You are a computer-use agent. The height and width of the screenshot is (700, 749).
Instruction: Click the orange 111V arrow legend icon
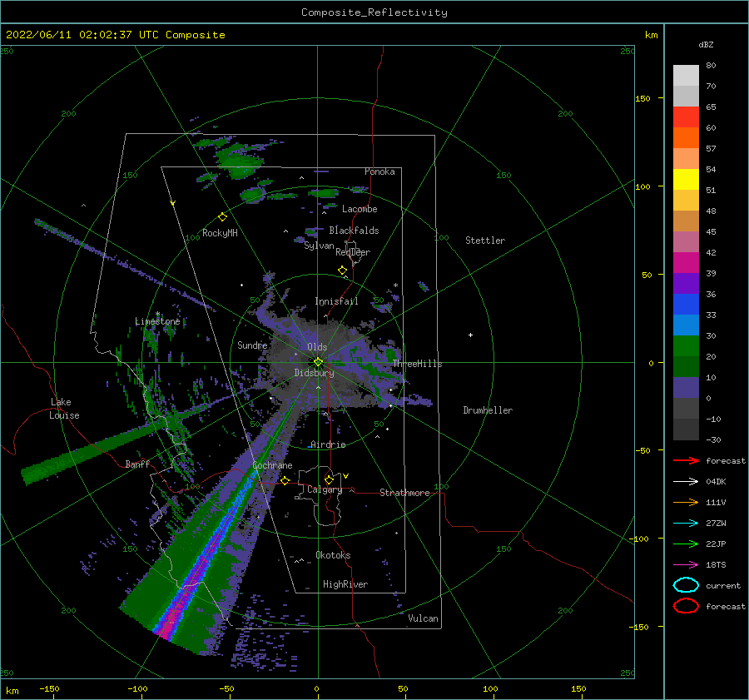tap(686, 502)
